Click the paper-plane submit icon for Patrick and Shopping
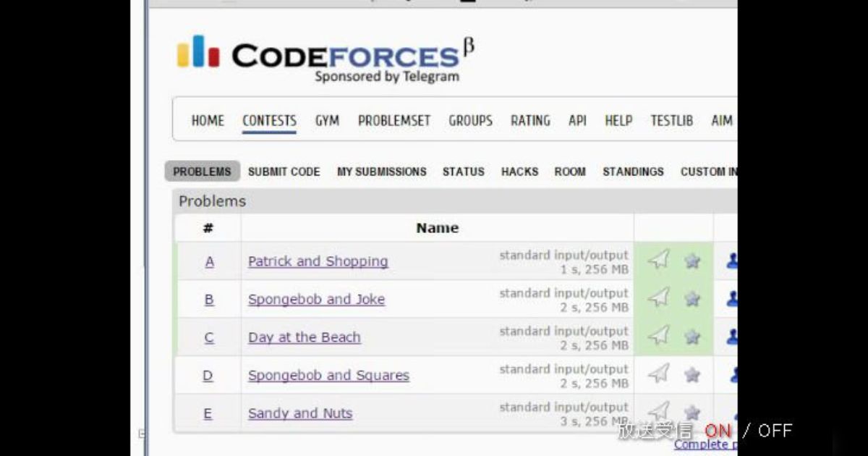This screenshot has height=456, width=868. (658, 261)
